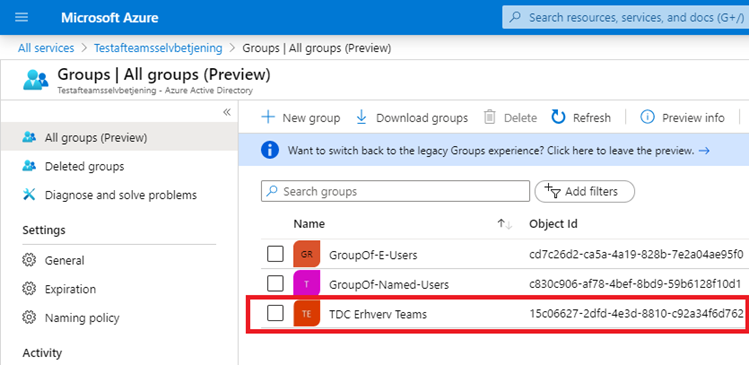
Task: Click the TE avatar for TDC Erhverv Teams
Action: (307, 314)
